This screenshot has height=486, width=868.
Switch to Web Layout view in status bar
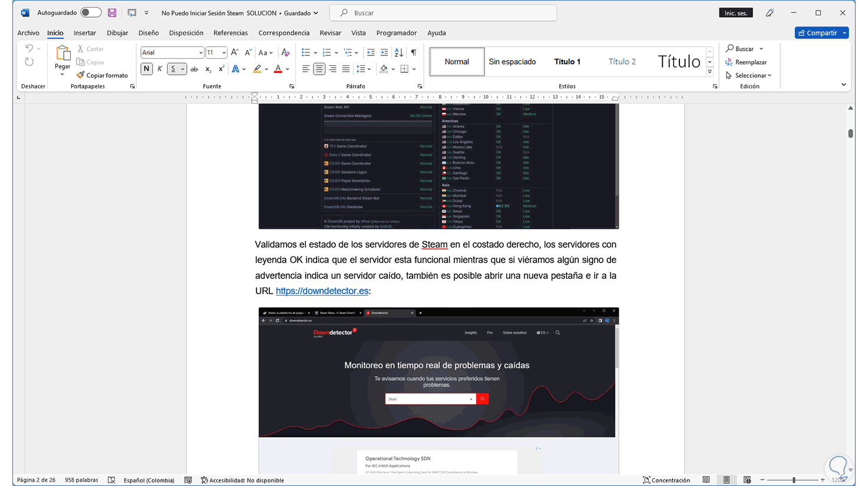pyautogui.click(x=747, y=480)
